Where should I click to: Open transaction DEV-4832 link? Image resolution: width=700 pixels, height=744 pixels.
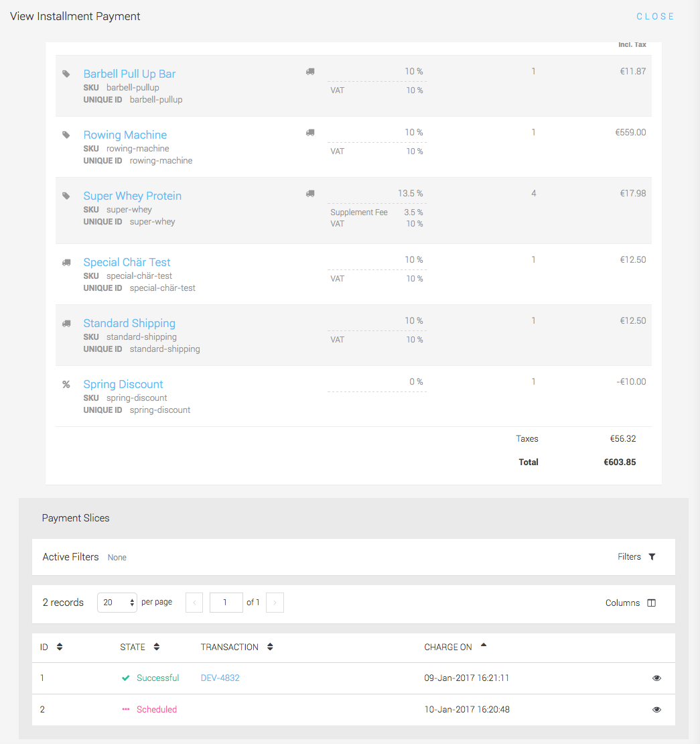[220, 678]
